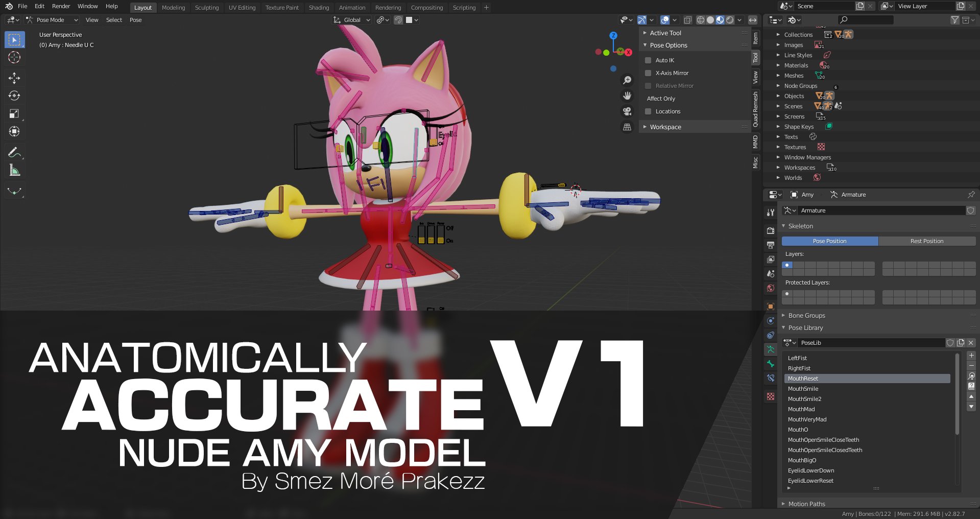Image resolution: width=980 pixels, height=519 pixels.
Task: Switch to the UV Editing workspace tab
Action: [x=242, y=8]
